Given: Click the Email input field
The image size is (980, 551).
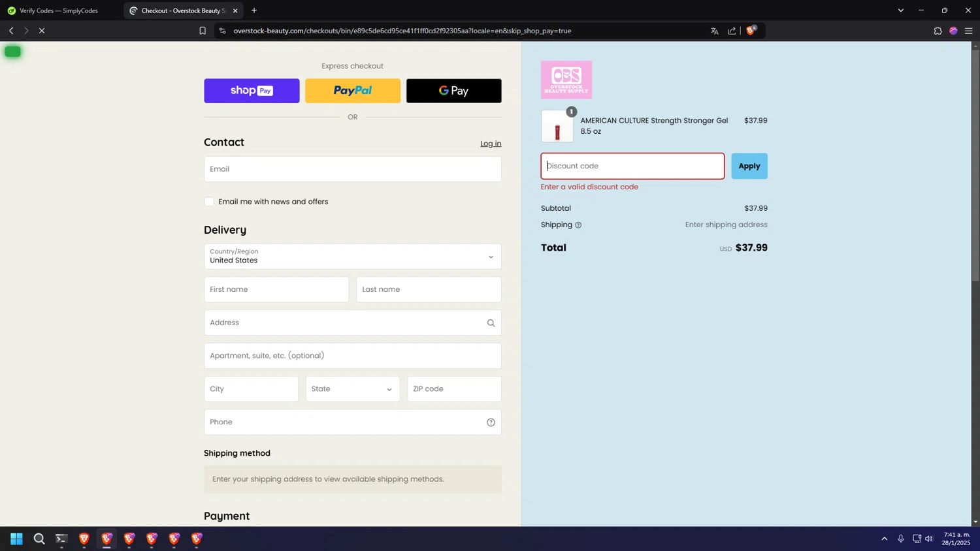Looking at the screenshot, I should click(x=353, y=169).
